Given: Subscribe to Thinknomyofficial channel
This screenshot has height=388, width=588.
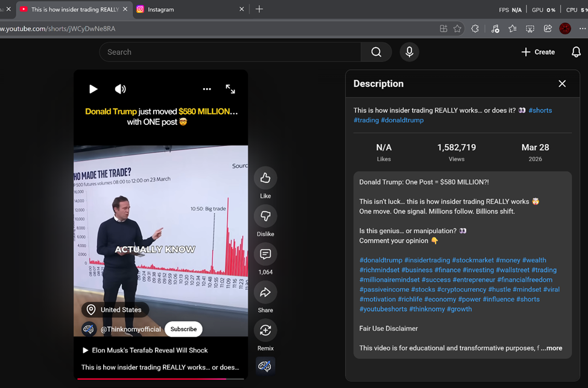Looking at the screenshot, I should [x=183, y=329].
